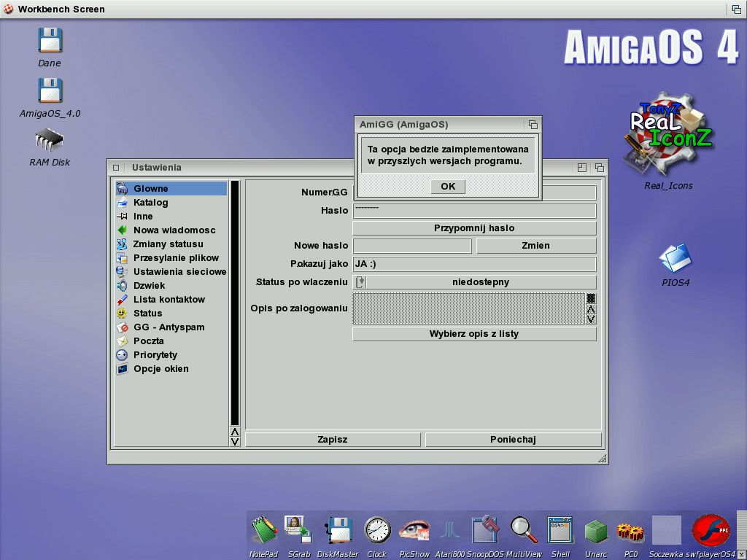Launch Atari800 from the dock
The height and width of the screenshot is (560, 747).
449,530
